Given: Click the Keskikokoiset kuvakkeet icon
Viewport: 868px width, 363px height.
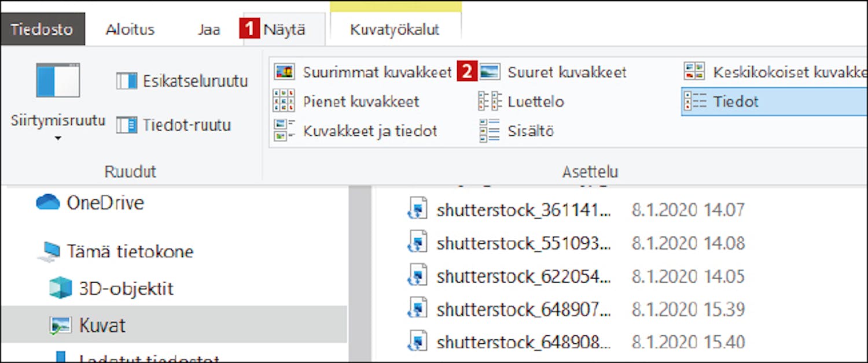Looking at the screenshot, I should [694, 72].
